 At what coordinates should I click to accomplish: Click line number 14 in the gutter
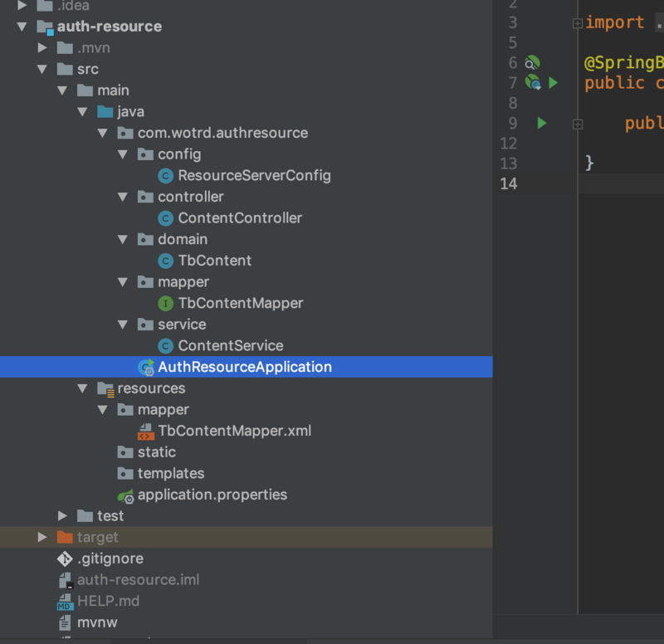[509, 183]
